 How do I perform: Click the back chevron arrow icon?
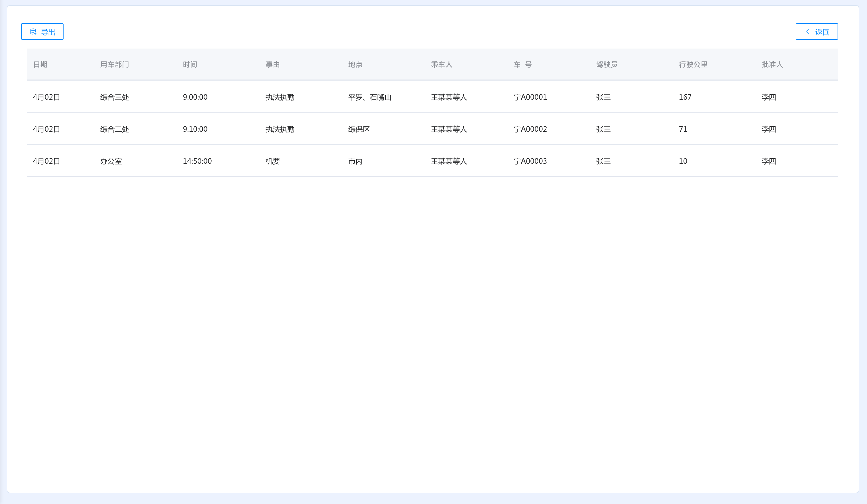point(808,31)
